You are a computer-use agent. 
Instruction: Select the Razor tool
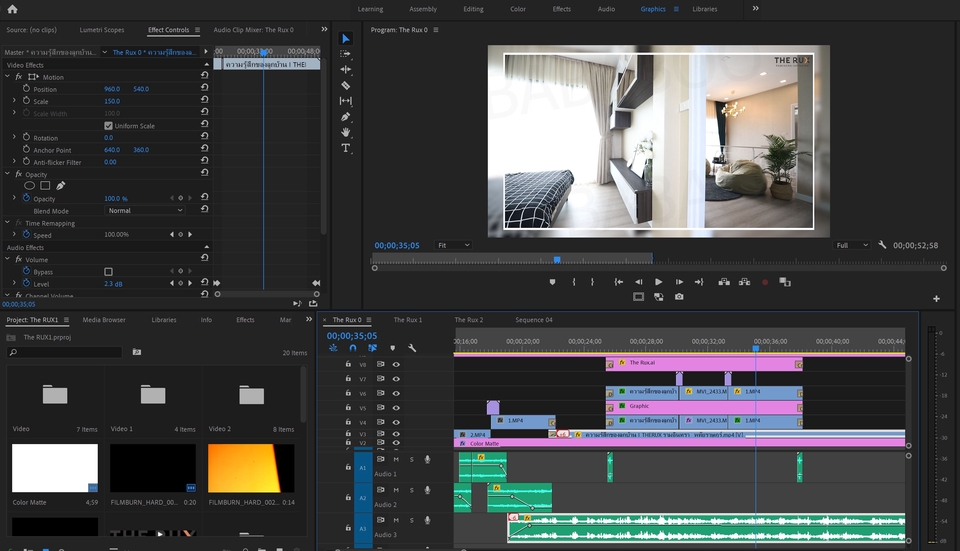(x=345, y=85)
